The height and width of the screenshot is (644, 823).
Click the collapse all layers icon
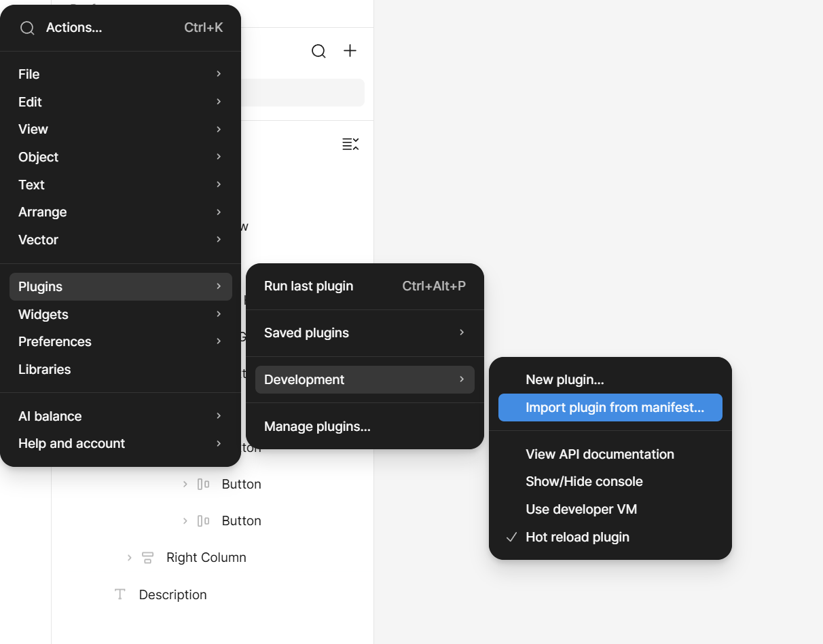tap(350, 144)
